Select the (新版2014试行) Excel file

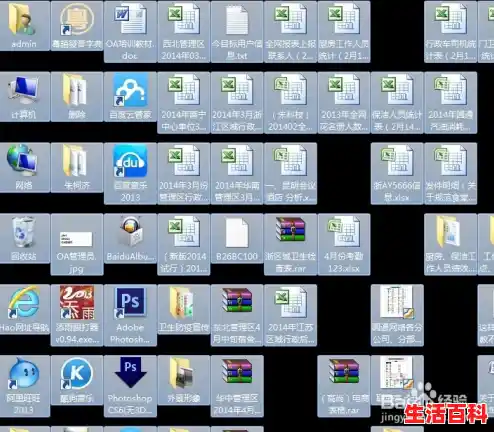pos(184,244)
